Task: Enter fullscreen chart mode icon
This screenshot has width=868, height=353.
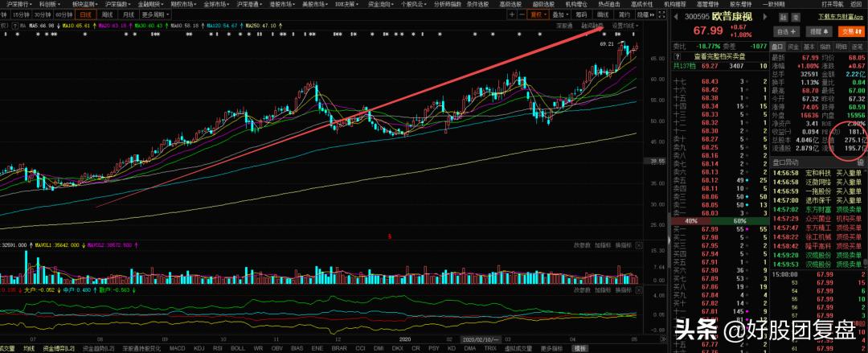Action: pyautogui.click(x=661, y=15)
